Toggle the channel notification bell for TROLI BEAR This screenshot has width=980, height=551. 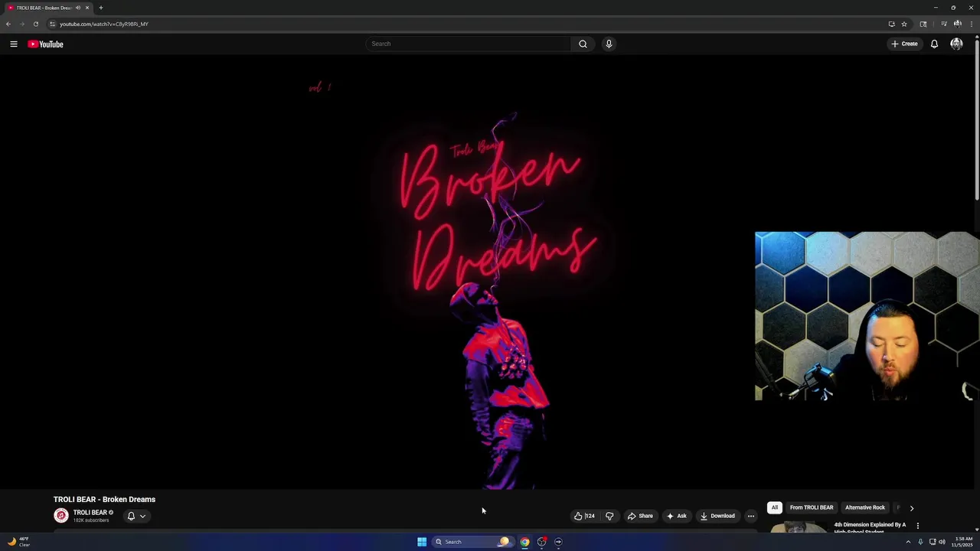tap(131, 516)
